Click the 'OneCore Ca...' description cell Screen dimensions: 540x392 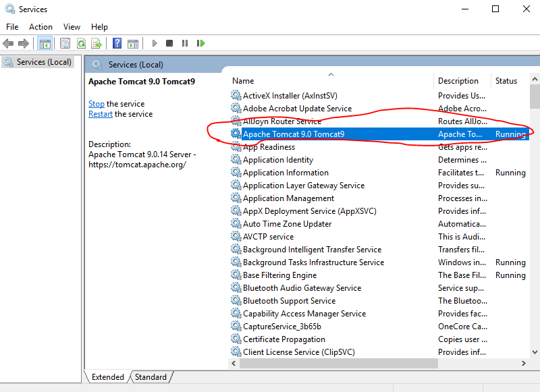tap(462, 327)
